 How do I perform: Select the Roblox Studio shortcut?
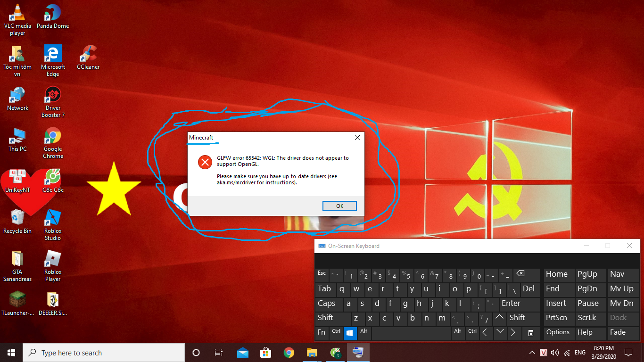point(53,225)
